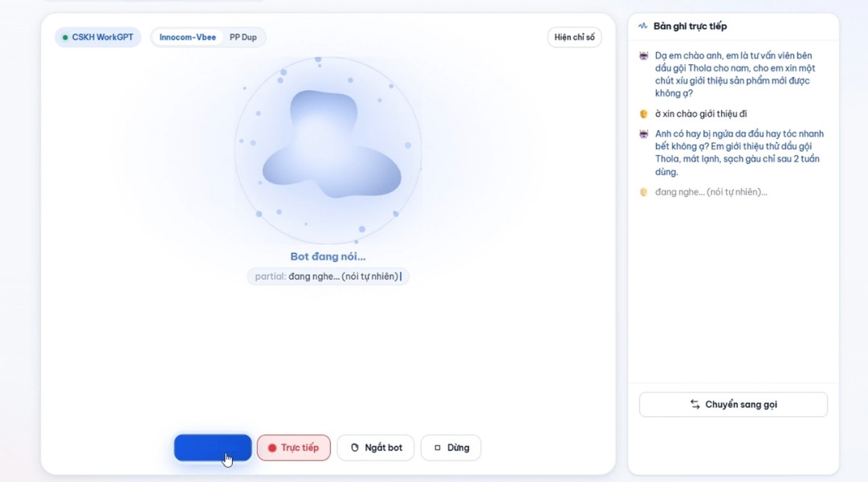Click the green status dot in CSKH WorkGPT
Screen dimensions: 868x482
[65, 38]
